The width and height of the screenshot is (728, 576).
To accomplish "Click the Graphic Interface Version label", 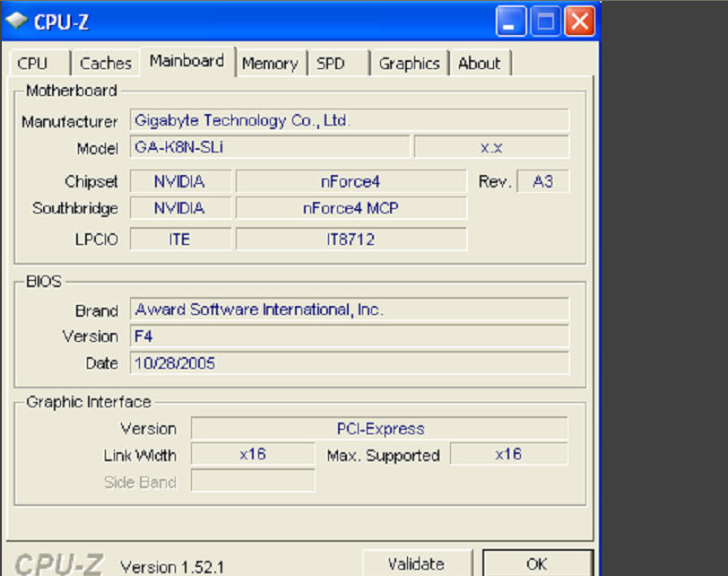I will 149,429.
